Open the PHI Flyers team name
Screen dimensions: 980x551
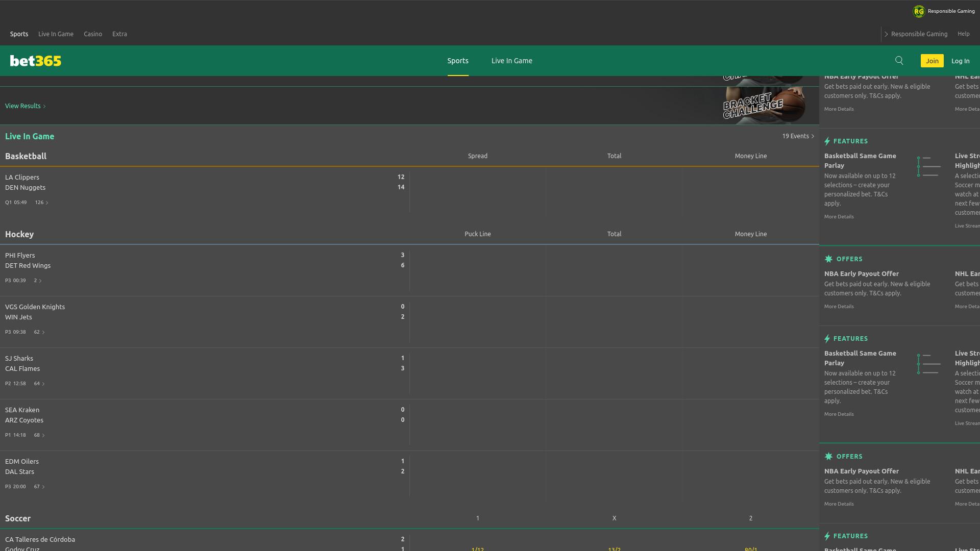pyautogui.click(x=20, y=255)
